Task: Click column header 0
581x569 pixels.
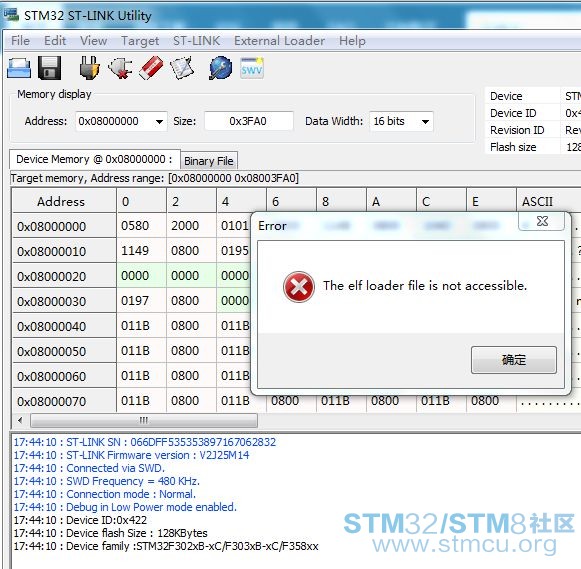Action: [x=142, y=201]
